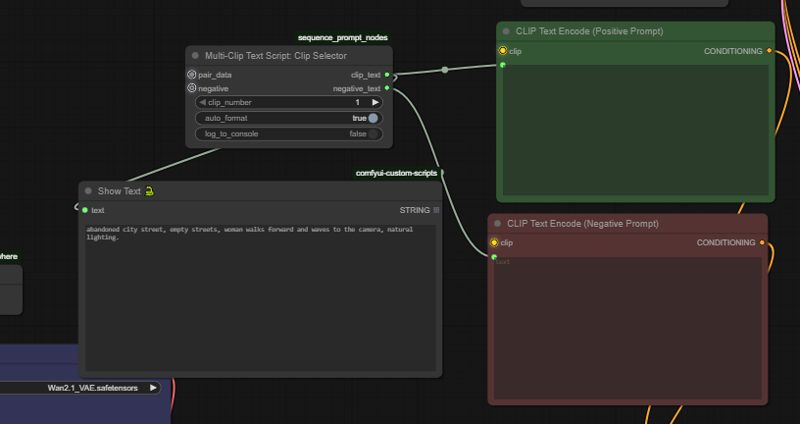Enable the log_to_console toggle
Viewport: 800px width, 424px height.
pos(373,134)
